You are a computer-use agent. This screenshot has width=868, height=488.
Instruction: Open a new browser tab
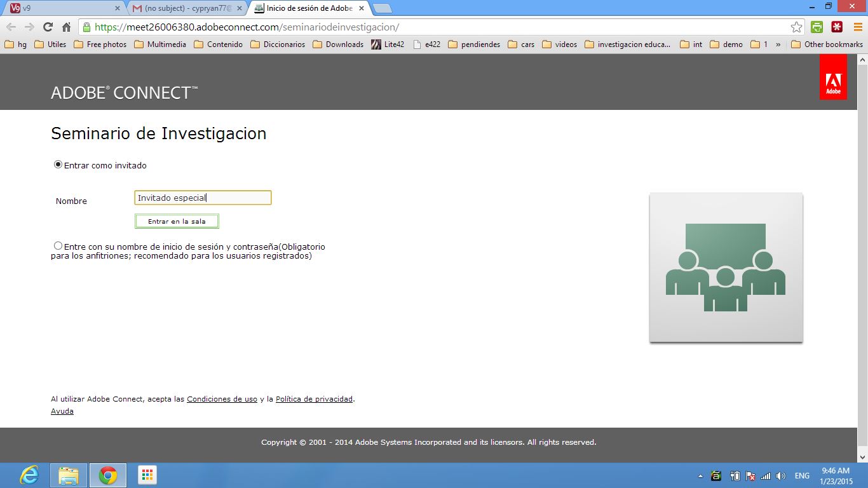pyautogui.click(x=382, y=8)
